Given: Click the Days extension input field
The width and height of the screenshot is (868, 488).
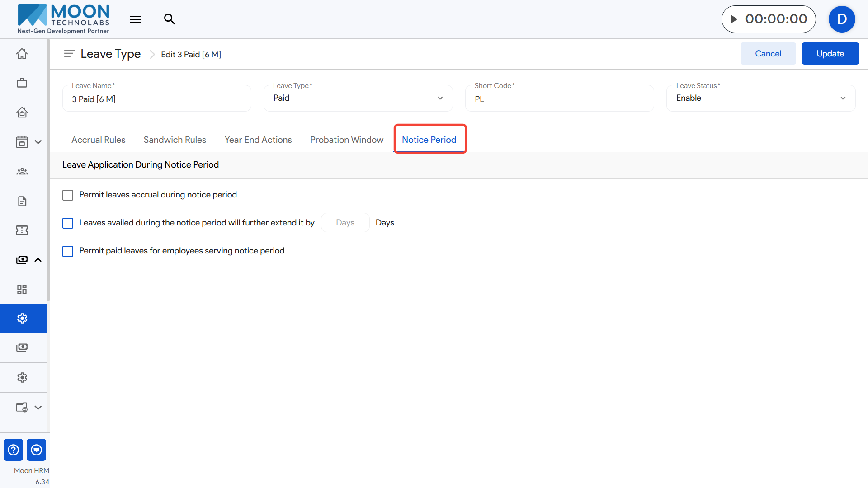Looking at the screenshot, I should [x=345, y=223].
